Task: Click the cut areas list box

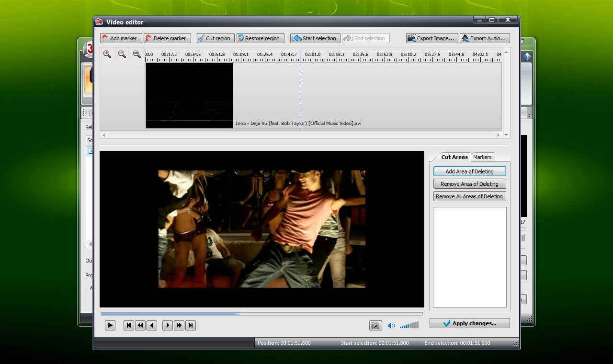Action: pyautogui.click(x=470, y=257)
